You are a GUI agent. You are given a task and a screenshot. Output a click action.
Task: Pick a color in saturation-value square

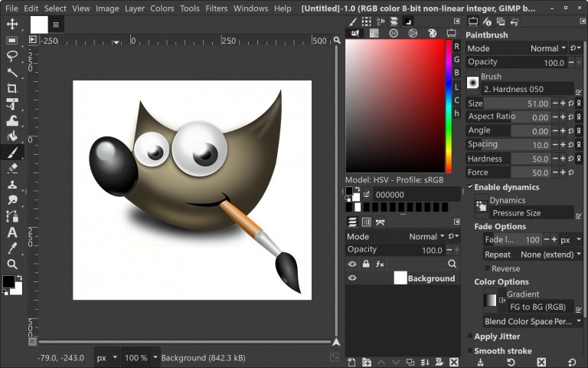click(395, 107)
